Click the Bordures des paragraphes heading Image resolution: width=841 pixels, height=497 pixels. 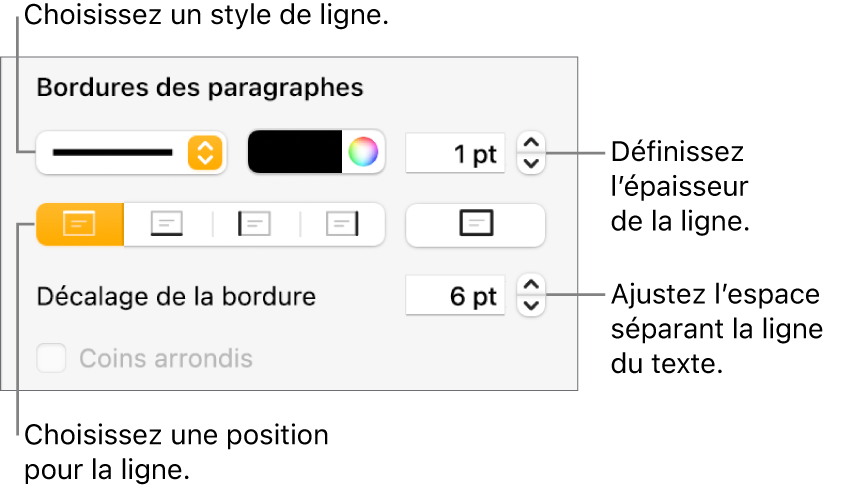(199, 88)
